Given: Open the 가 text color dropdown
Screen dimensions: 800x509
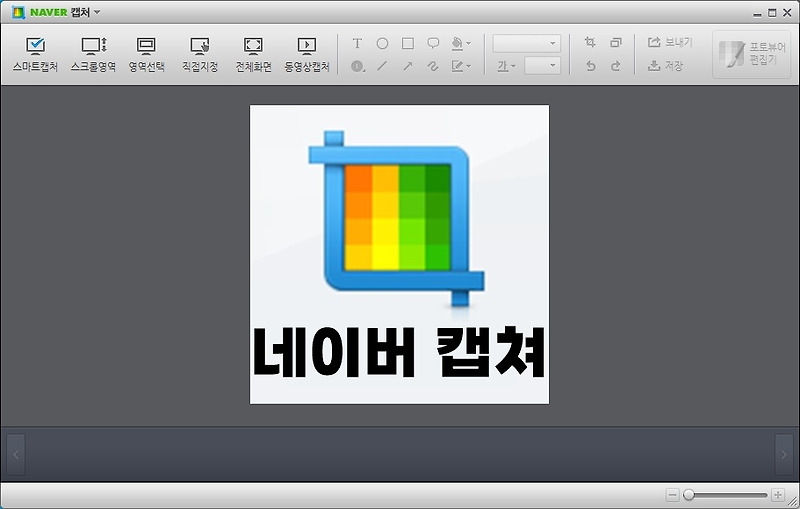Looking at the screenshot, I should 507,66.
